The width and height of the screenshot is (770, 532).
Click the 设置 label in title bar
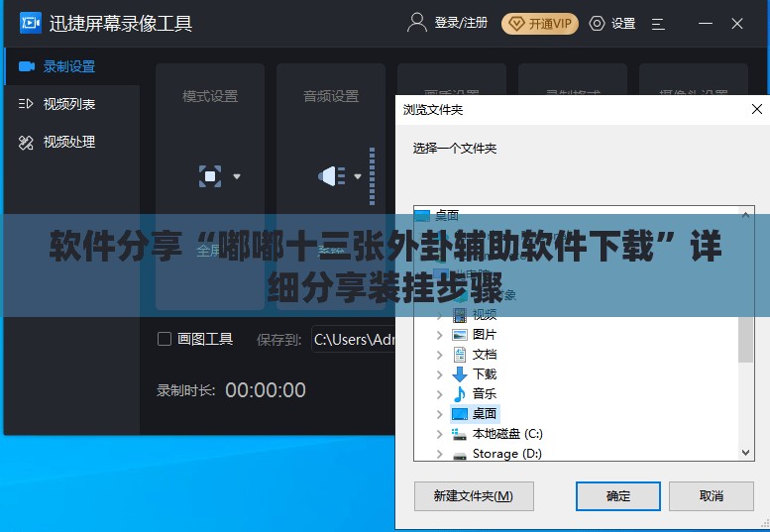(x=623, y=24)
